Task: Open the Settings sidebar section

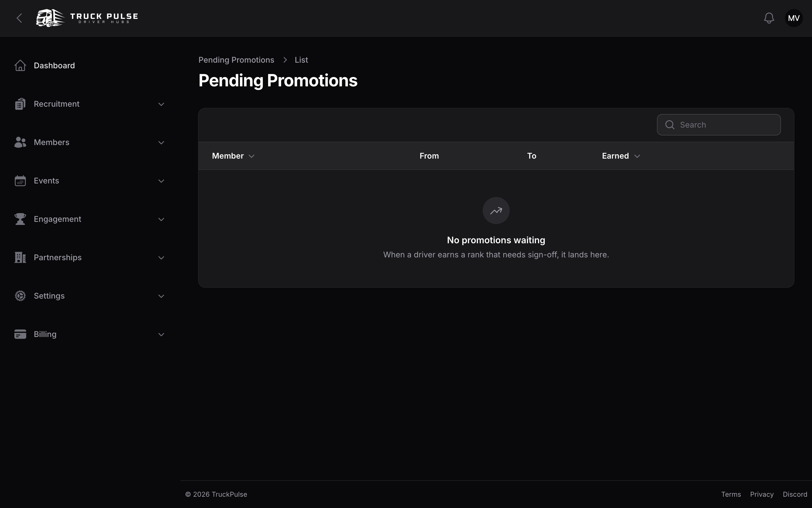Action: [x=90, y=296]
